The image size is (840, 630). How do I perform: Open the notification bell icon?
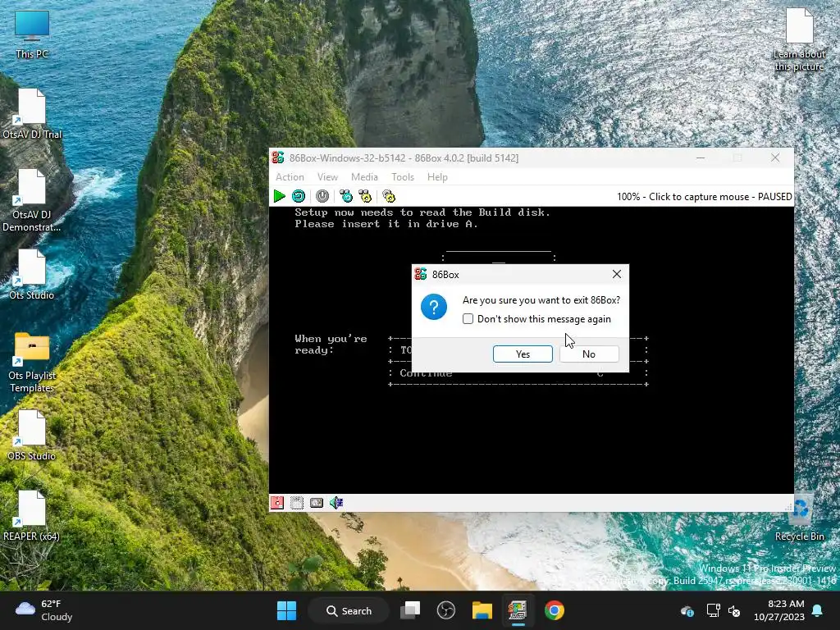[x=818, y=610]
